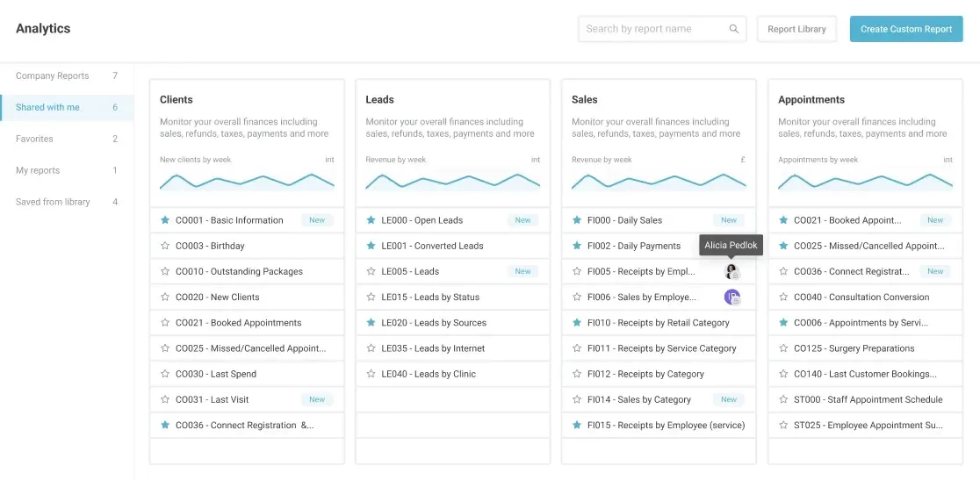980x480 pixels.
Task: Toggle favorite star for LE015 - Leads by Status
Action: 371,297
